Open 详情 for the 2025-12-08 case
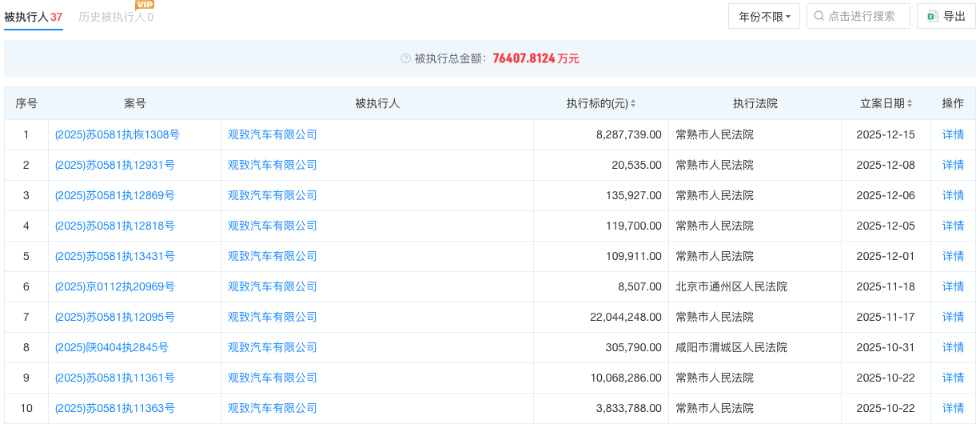Screen dimensions: 980x428 coord(953,165)
